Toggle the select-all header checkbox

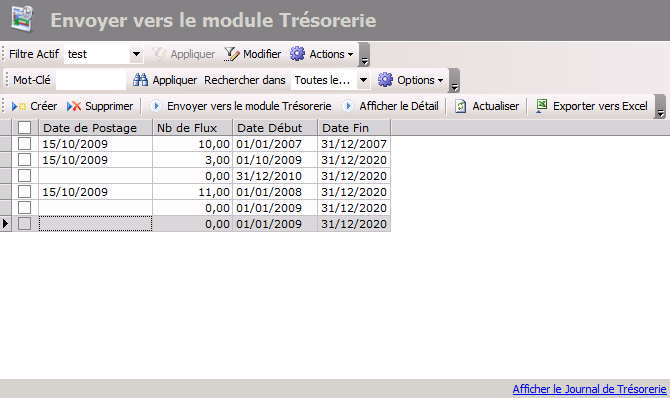click(x=24, y=127)
